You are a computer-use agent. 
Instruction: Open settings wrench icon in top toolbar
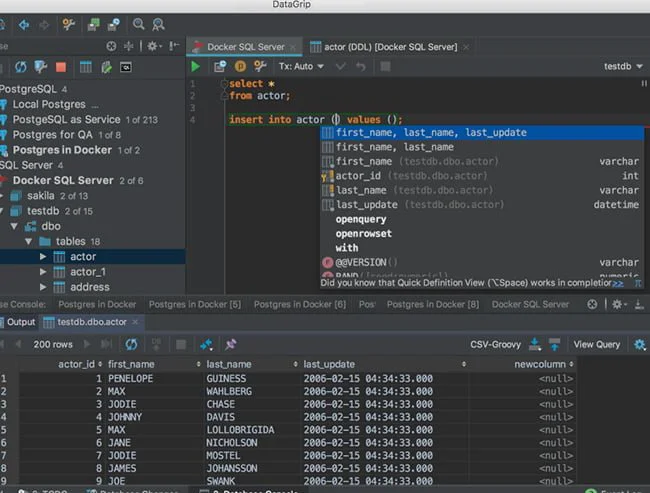point(68,24)
